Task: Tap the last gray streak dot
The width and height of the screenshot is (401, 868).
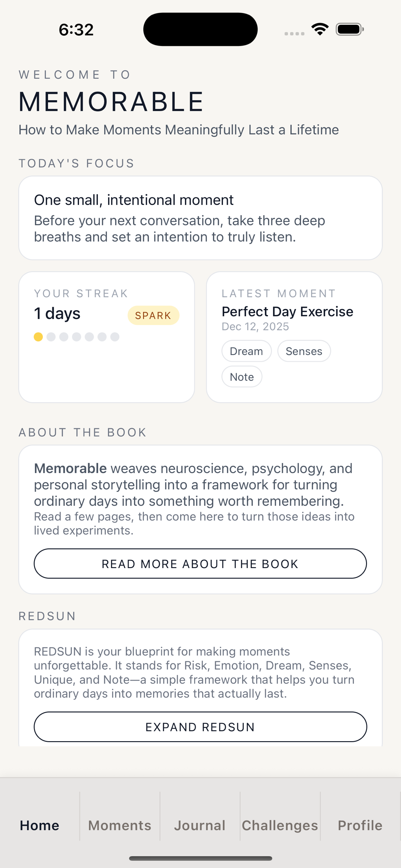Action: pos(115,337)
